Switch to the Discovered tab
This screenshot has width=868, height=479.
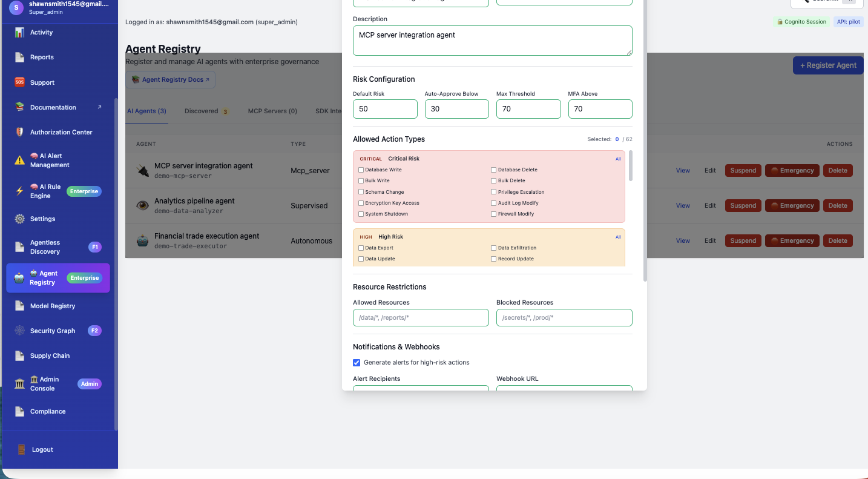click(206, 111)
